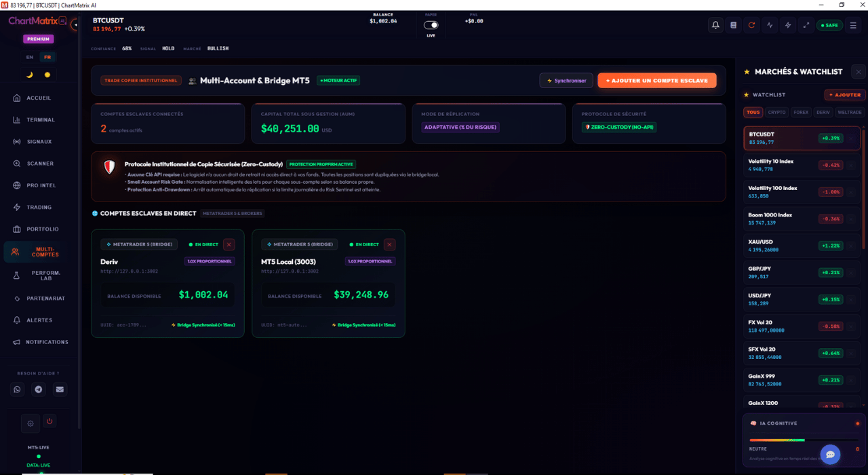Open Scanner in sidebar

pos(39,164)
